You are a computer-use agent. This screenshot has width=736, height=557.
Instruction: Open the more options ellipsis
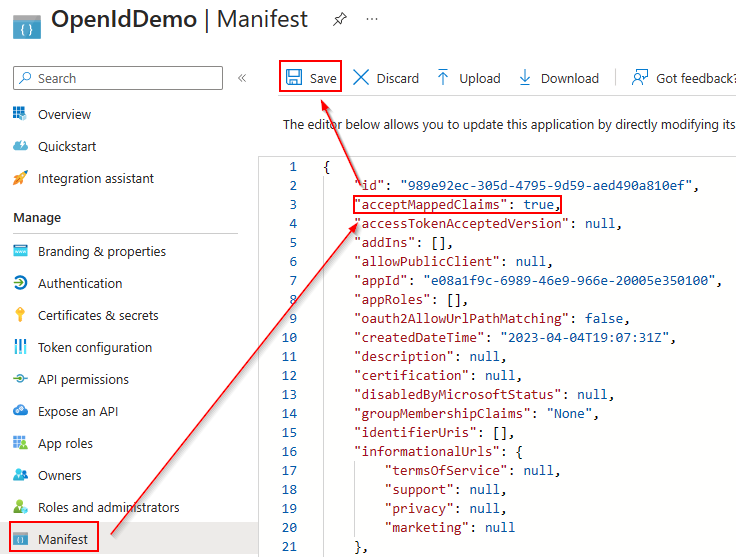click(372, 19)
